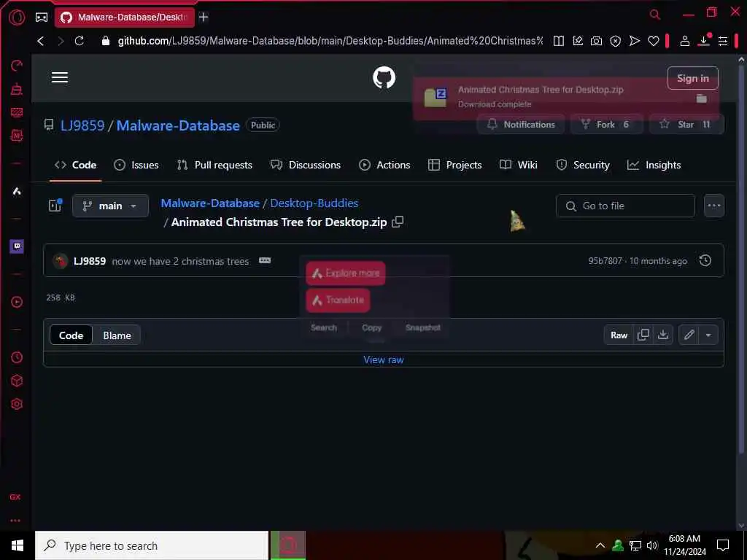Click the Sign in button
Screen dimensions: 747x560
pyautogui.click(x=693, y=78)
